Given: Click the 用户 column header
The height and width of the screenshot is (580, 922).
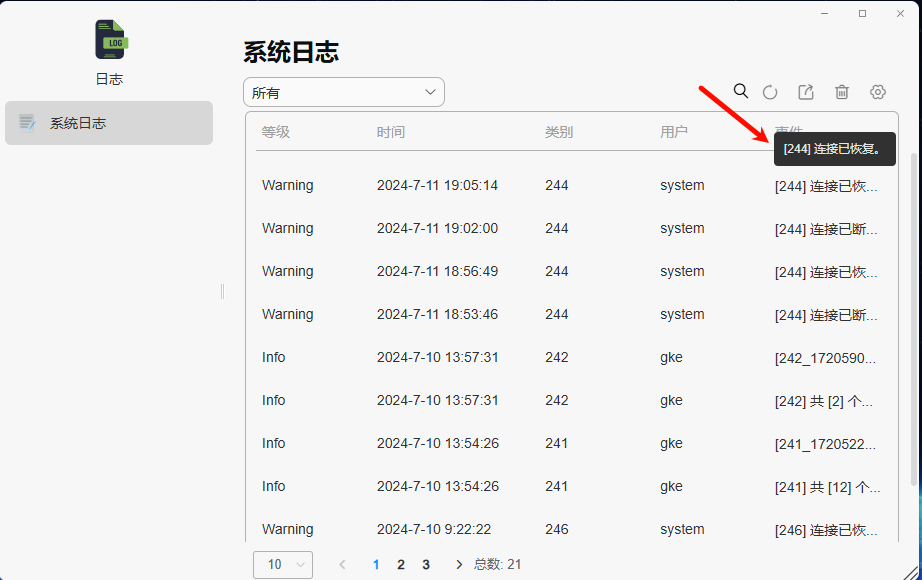Looking at the screenshot, I should (674, 132).
